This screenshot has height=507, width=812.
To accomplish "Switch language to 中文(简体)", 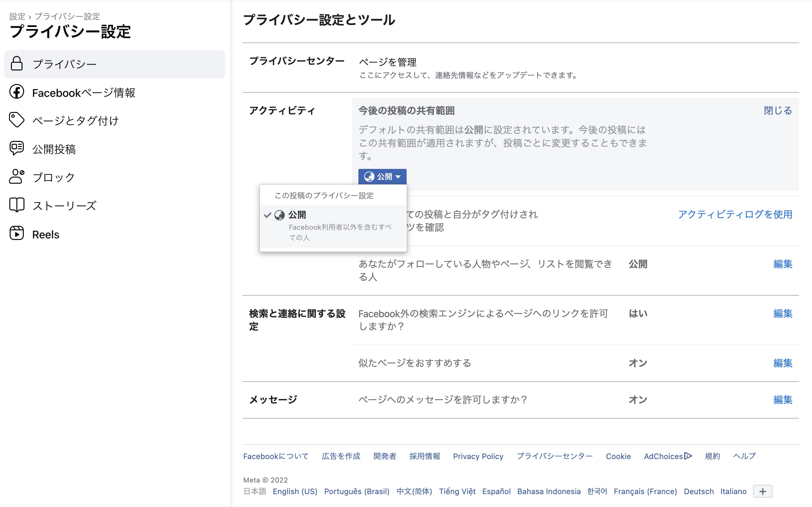I will pyautogui.click(x=414, y=491).
